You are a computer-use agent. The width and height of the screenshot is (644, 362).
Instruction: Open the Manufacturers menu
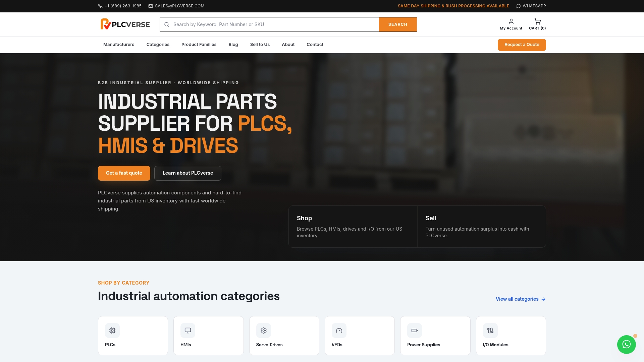coord(119,45)
